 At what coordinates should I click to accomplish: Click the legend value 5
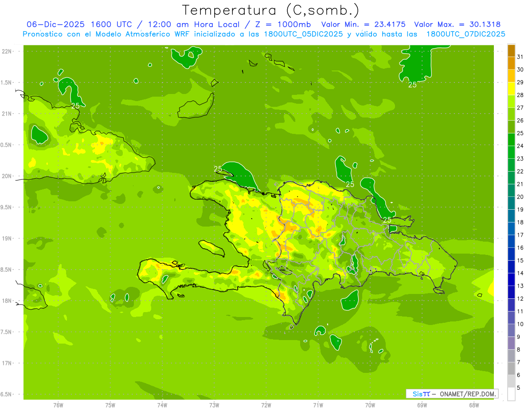[x=519, y=388]
